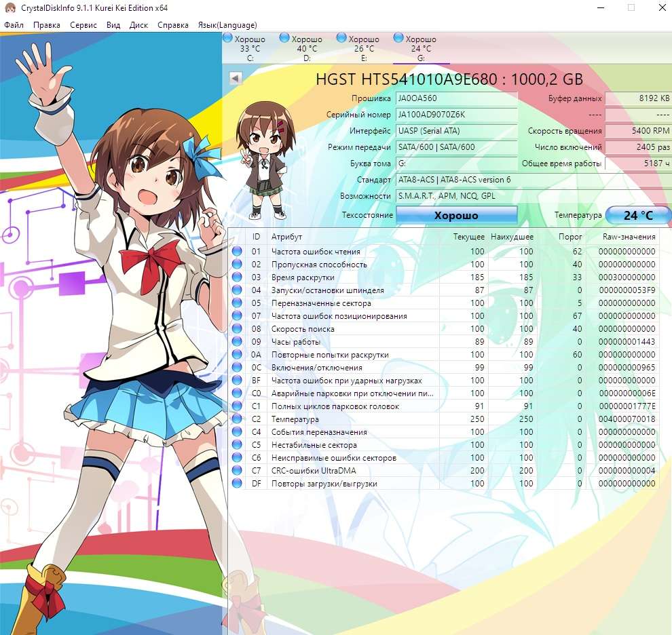Open the Сервис menu
This screenshot has height=635, width=672.
click(x=83, y=25)
